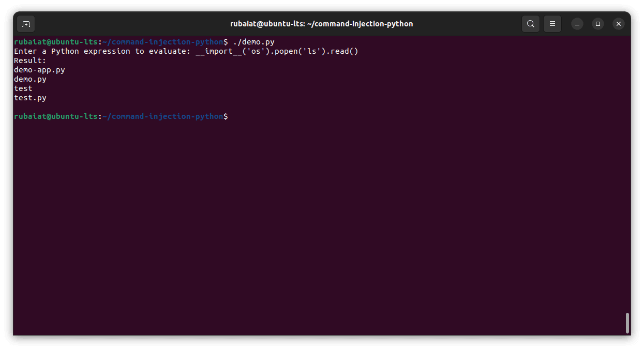The image size is (644, 350).
Task: Click the filename demo.py in the output
Action: pyautogui.click(x=29, y=79)
